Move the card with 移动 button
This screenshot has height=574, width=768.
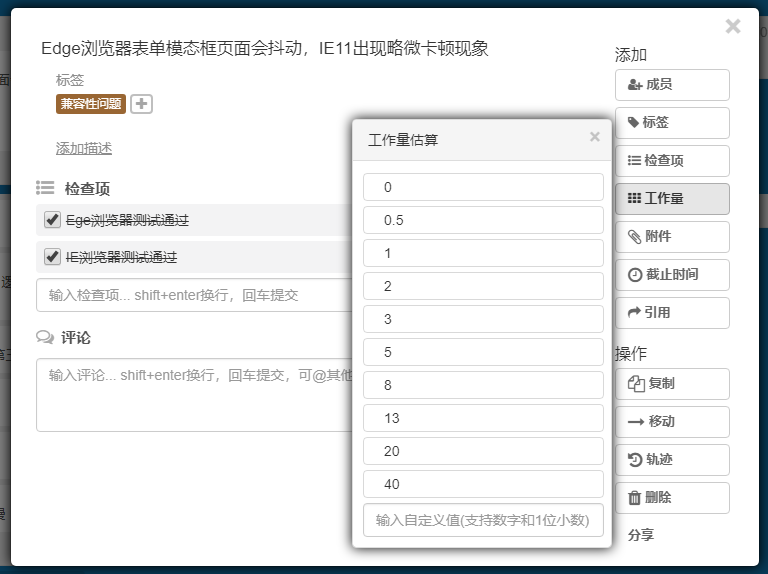tap(671, 422)
